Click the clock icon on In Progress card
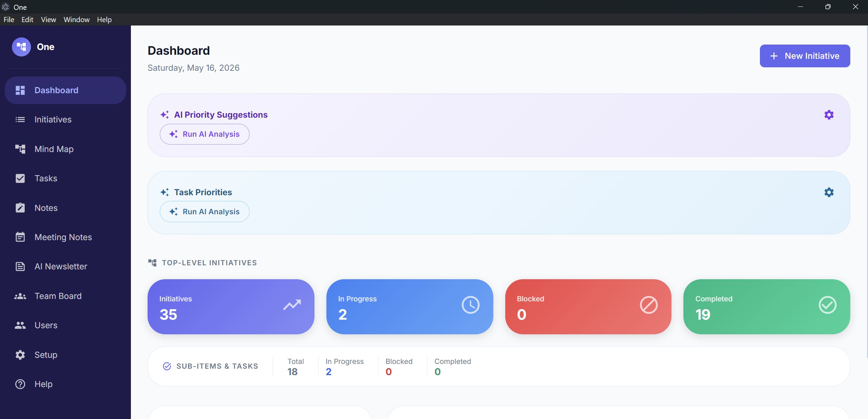Viewport: 868px width, 419px height. (x=471, y=305)
